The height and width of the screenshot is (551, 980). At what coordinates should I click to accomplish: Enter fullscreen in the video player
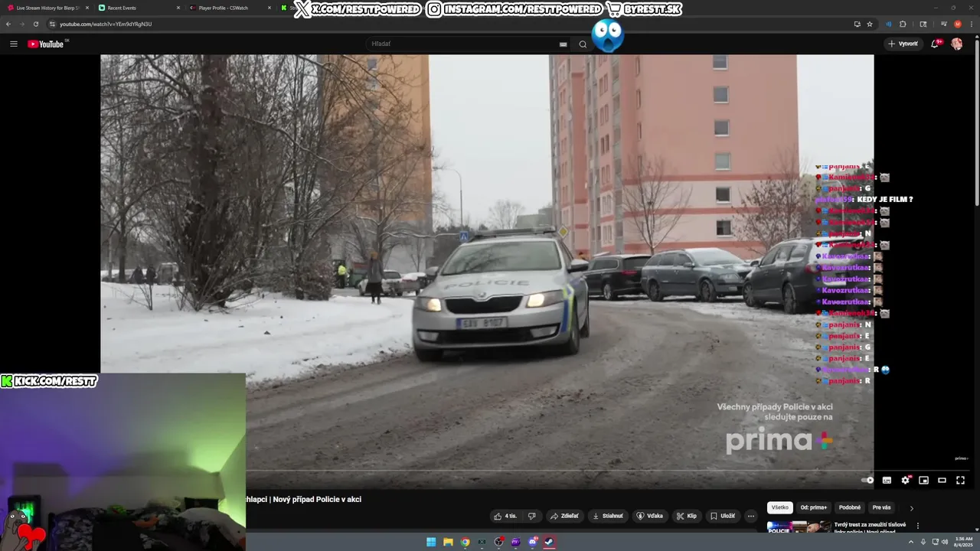[x=961, y=481]
